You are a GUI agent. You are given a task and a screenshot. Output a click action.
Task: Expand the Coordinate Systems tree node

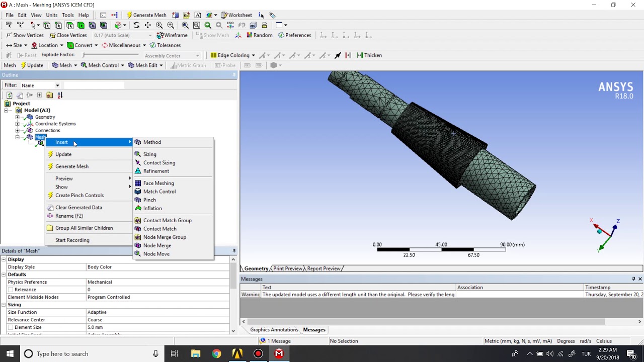18,124
